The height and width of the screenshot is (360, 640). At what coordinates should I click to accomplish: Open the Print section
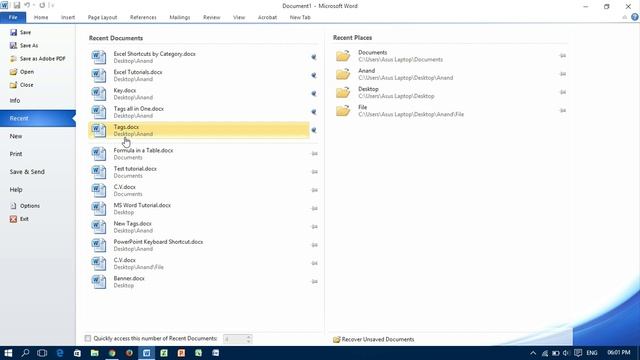coord(16,154)
